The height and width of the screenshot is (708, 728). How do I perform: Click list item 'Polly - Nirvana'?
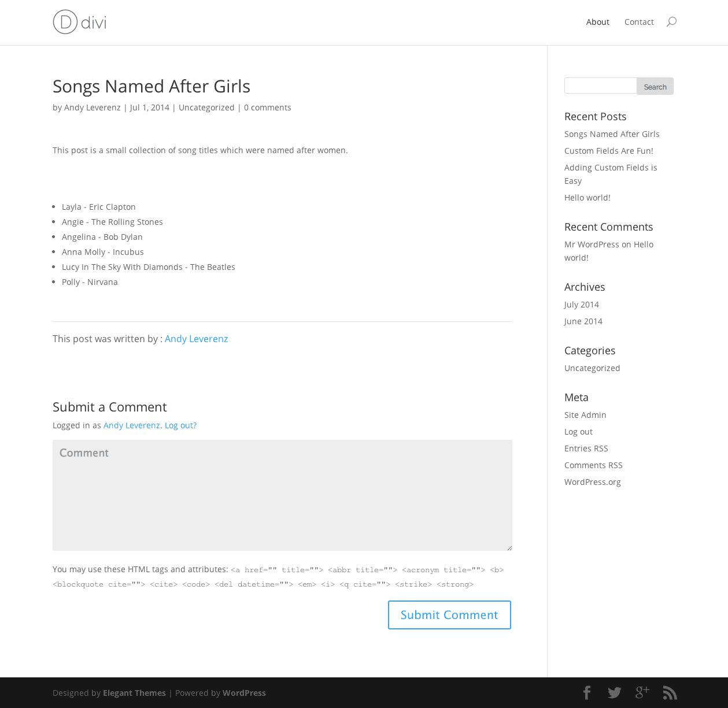pyautogui.click(x=90, y=282)
